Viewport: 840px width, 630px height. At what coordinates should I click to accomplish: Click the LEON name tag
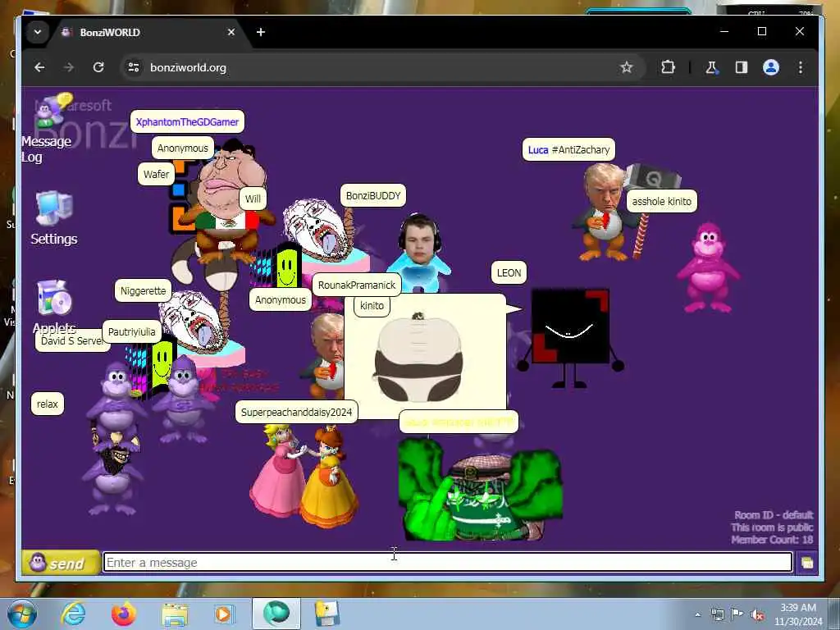click(509, 272)
